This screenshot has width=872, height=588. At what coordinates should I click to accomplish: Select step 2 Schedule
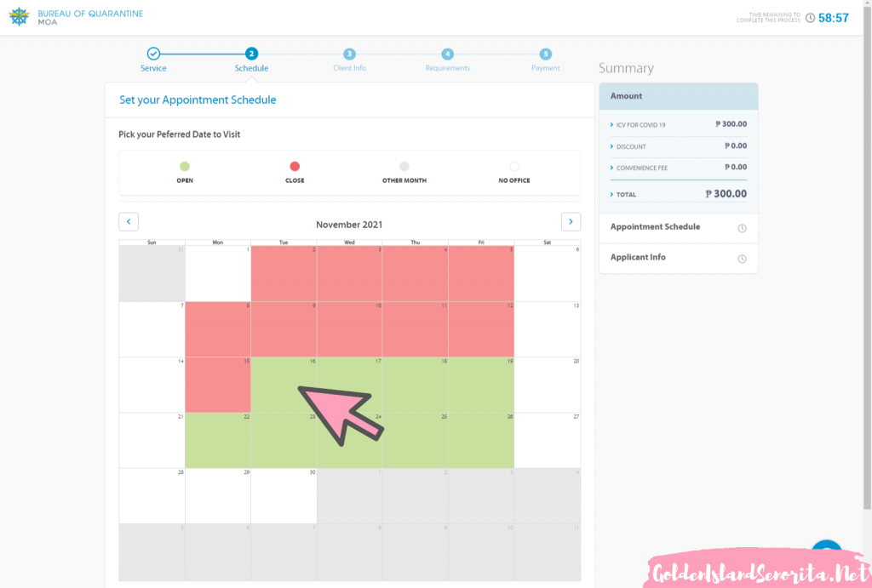coord(251,54)
